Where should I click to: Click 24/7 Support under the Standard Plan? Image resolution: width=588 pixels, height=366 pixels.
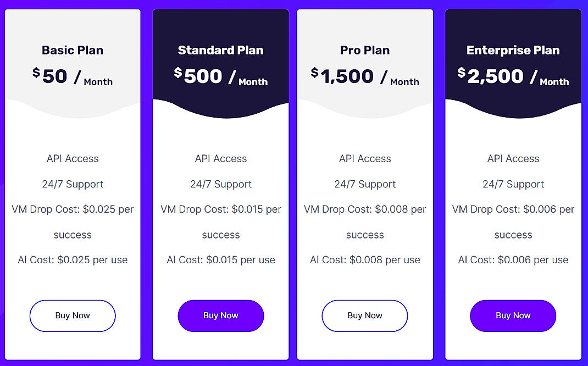pos(220,184)
